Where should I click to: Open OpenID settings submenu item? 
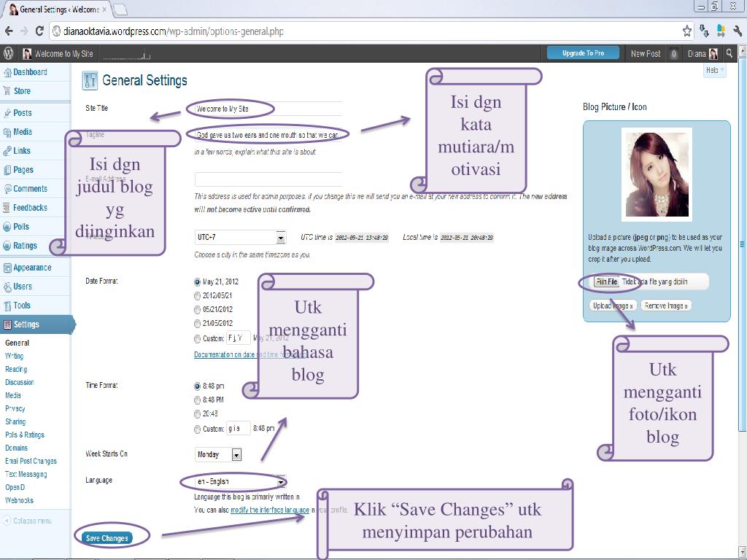[x=15, y=488]
